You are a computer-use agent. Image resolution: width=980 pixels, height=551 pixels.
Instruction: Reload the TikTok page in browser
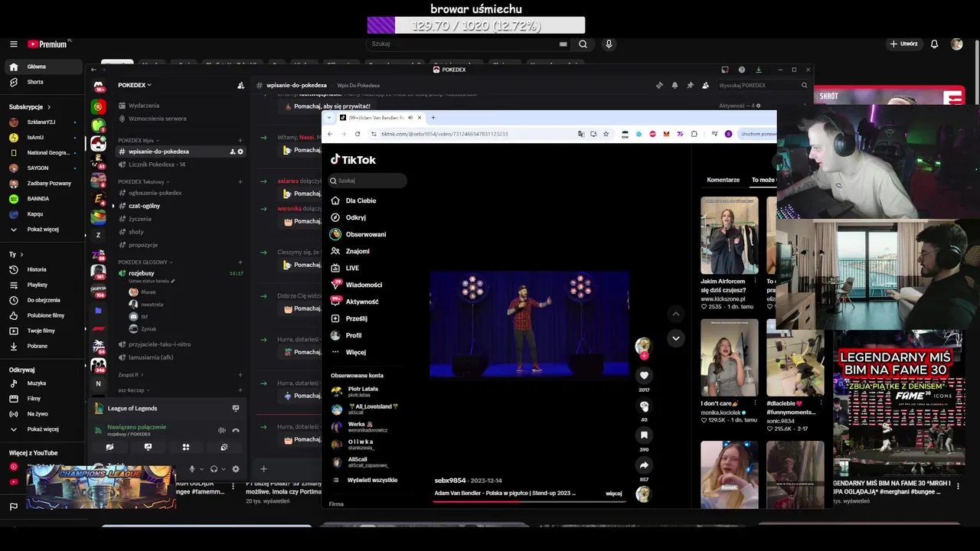tap(357, 134)
